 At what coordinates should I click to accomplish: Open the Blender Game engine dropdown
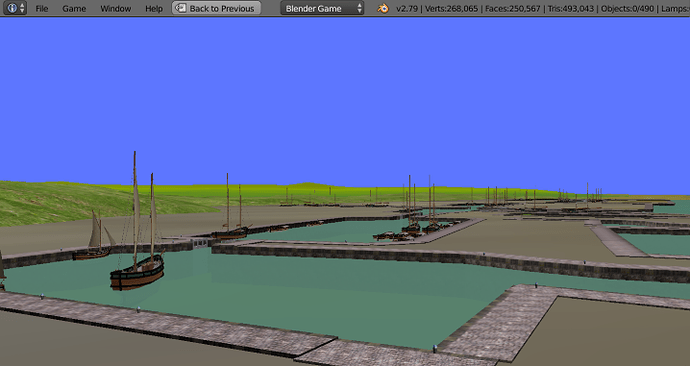click(322, 8)
